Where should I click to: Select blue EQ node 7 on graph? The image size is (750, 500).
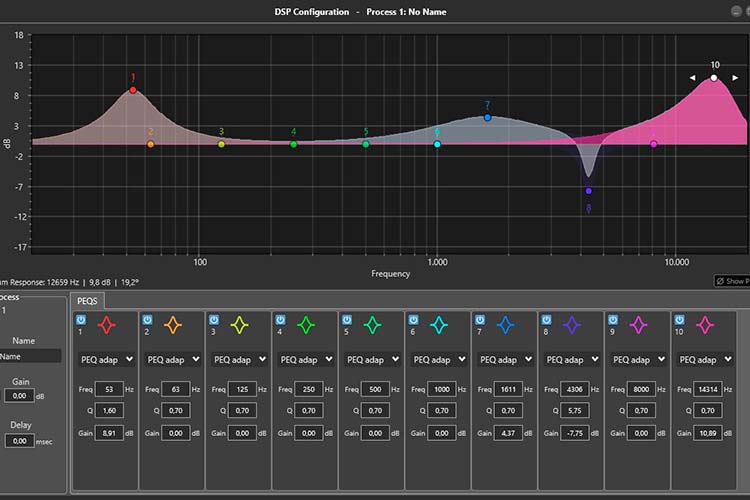click(x=487, y=117)
